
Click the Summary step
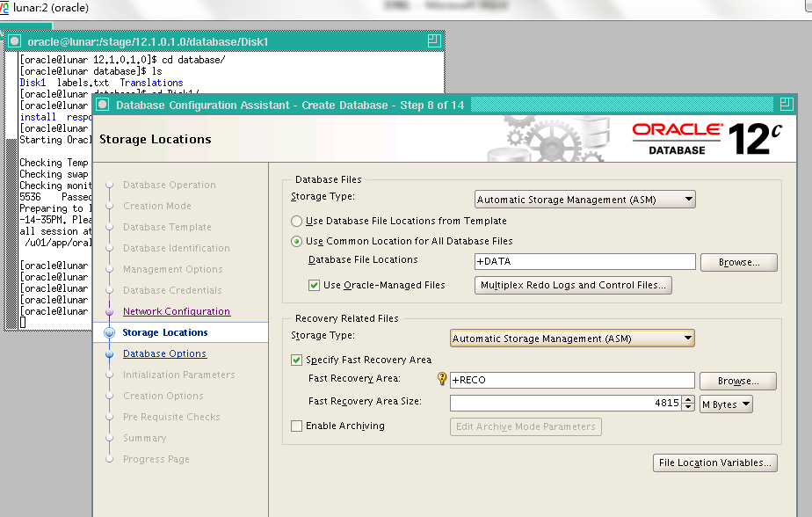pyautogui.click(x=144, y=438)
